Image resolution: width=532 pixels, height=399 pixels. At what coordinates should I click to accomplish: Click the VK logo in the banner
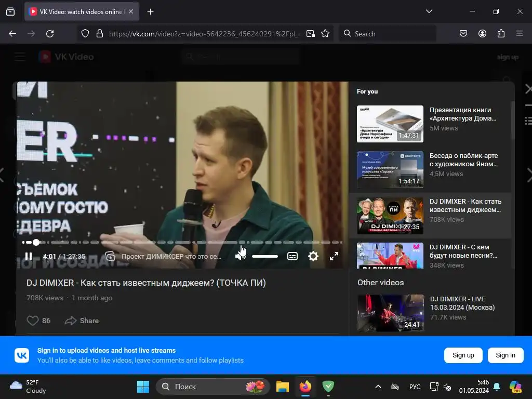[22, 355]
